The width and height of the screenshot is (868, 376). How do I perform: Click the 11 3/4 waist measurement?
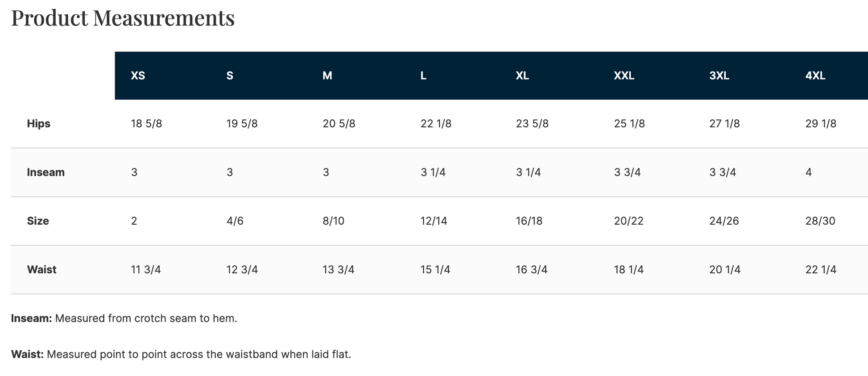[145, 270]
